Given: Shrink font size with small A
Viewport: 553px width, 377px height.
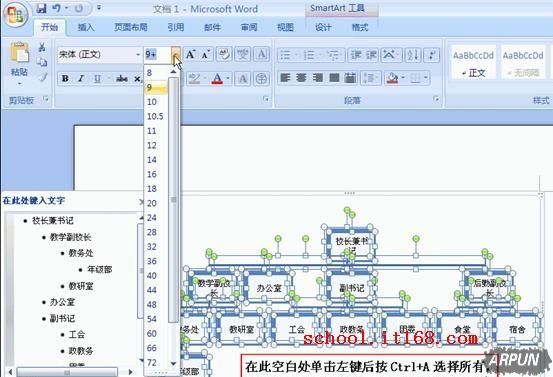Looking at the screenshot, I should [206, 55].
